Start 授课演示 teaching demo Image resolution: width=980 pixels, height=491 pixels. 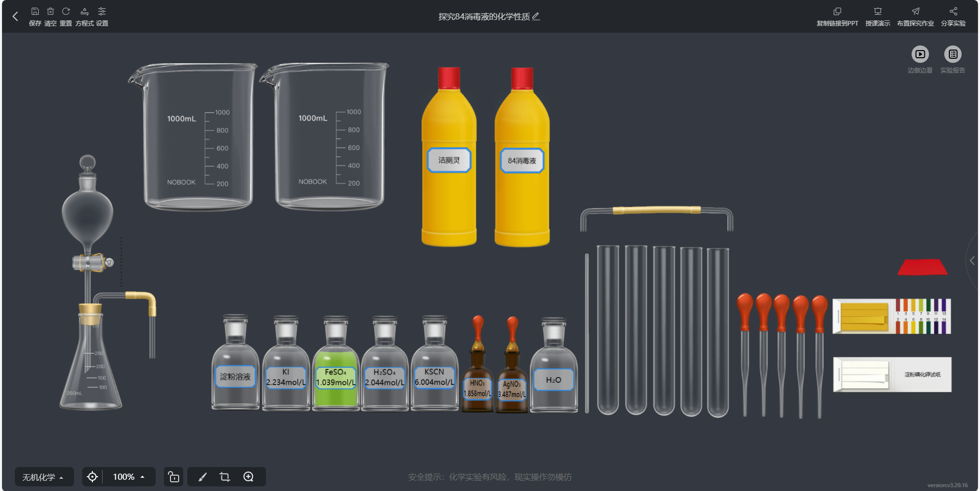point(877,17)
